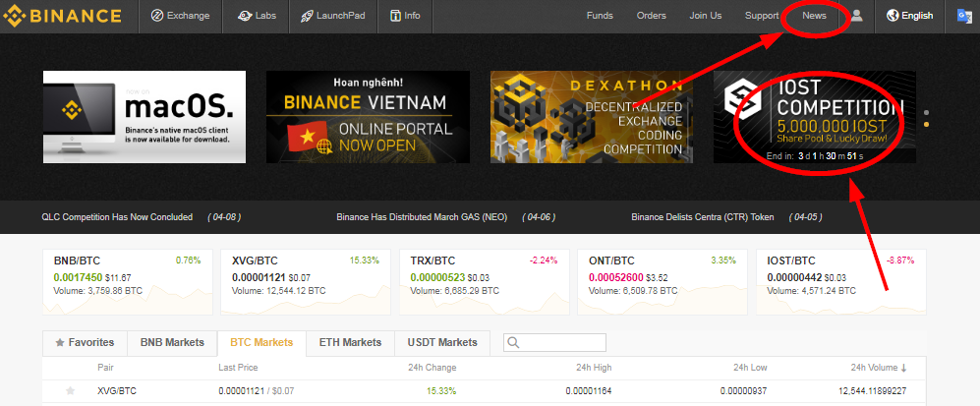Screen dimensions: 980x406
Task: Switch to the BNB Markets tab
Action: point(172,343)
